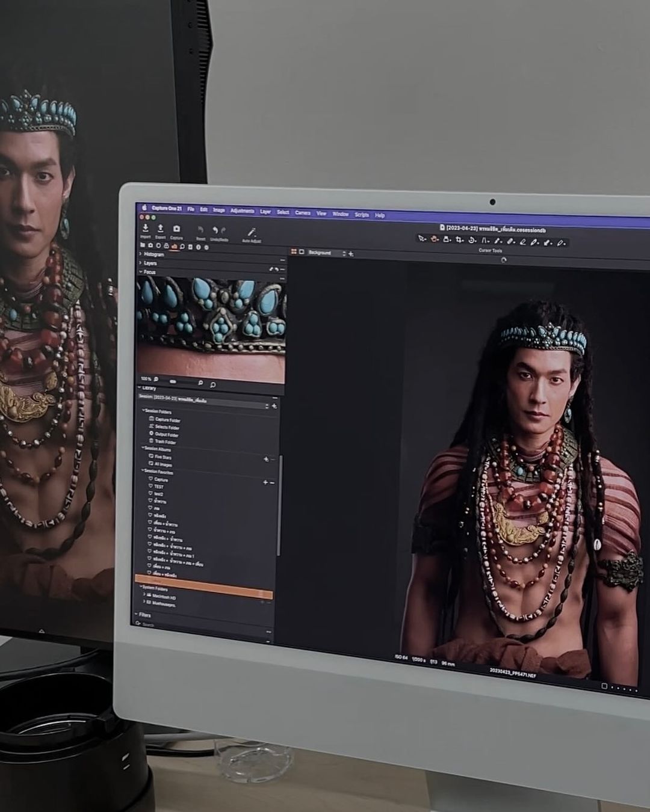Add a session favorite with plus
Screen dimensions: 650x812
pos(265,482)
